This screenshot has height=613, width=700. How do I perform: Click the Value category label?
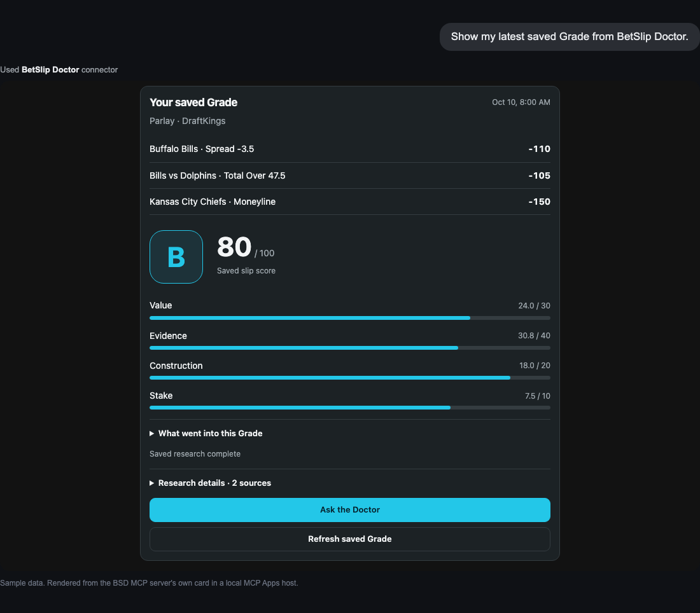pos(161,306)
